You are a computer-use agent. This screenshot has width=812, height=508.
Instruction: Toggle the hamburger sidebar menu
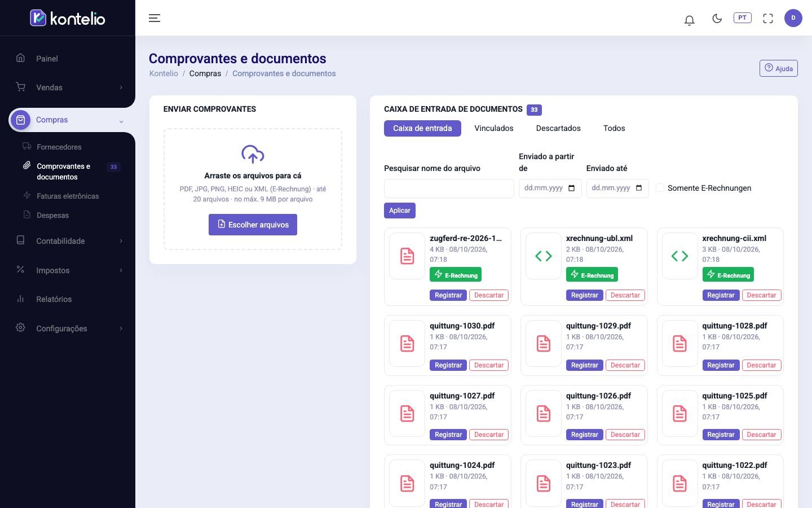155,18
